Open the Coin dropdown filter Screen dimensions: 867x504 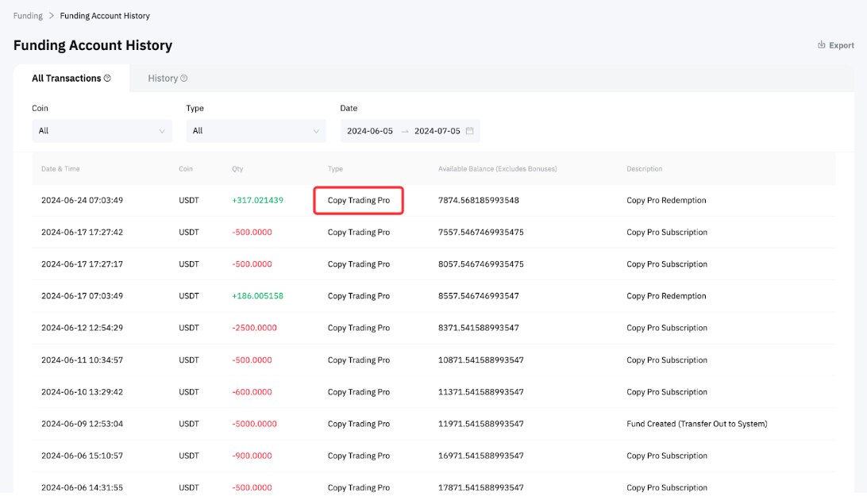[x=102, y=131]
